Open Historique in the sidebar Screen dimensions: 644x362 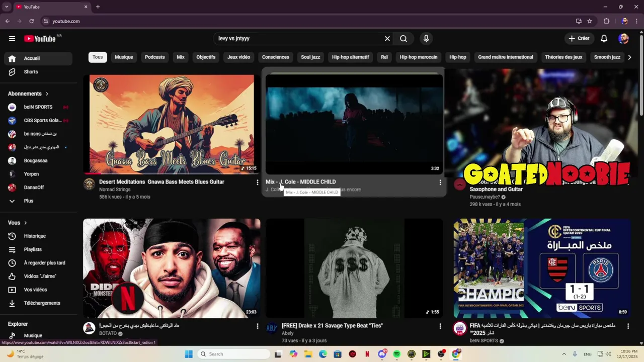(x=38, y=236)
